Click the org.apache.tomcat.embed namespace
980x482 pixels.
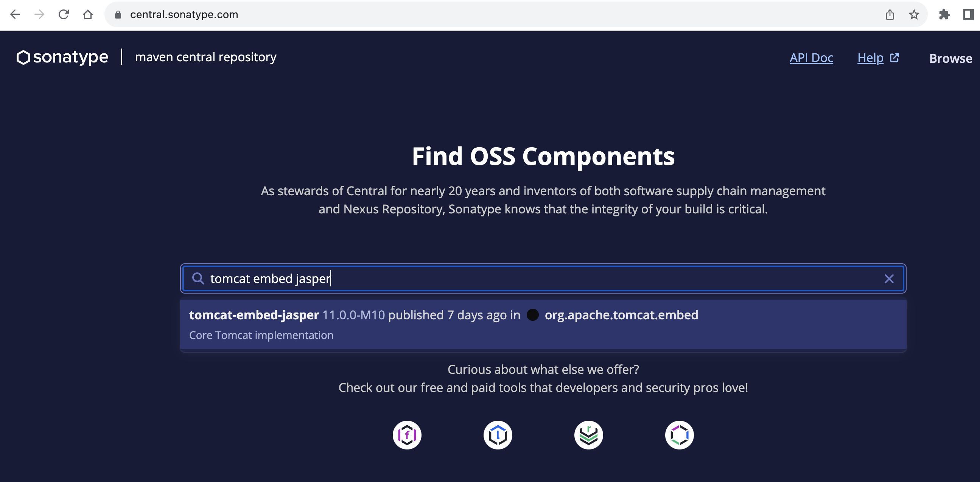point(621,315)
